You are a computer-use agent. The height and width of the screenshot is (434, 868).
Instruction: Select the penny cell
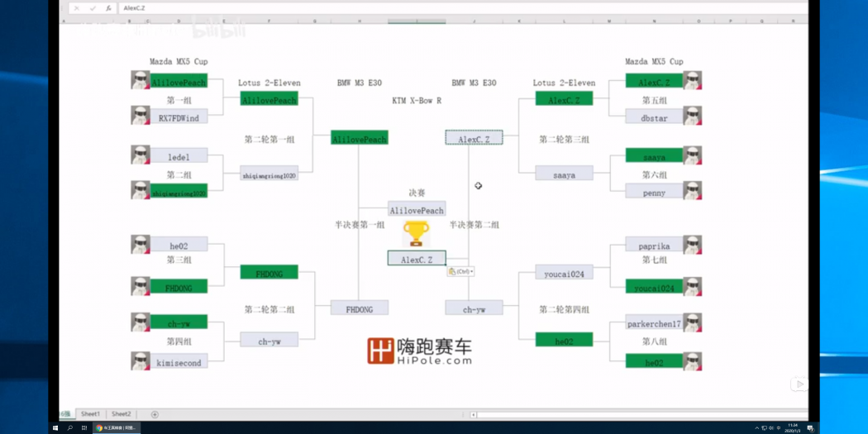click(655, 191)
